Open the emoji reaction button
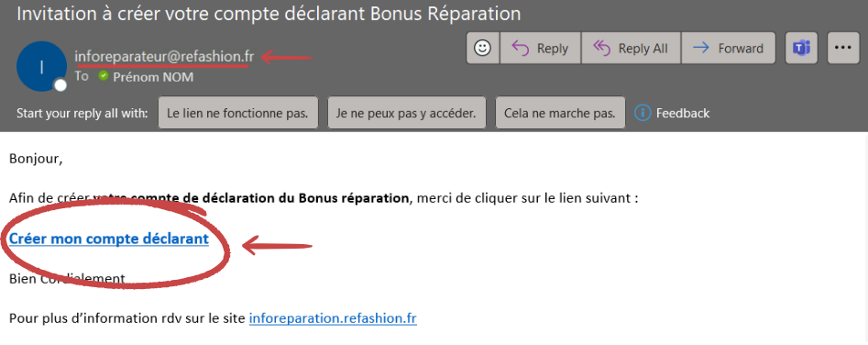Viewport: 868px width, 345px height. (483, 49)
